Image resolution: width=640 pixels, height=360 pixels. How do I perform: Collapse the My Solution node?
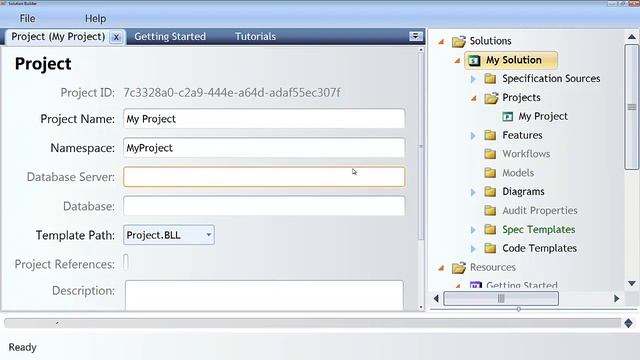click(x=458, y=60)
